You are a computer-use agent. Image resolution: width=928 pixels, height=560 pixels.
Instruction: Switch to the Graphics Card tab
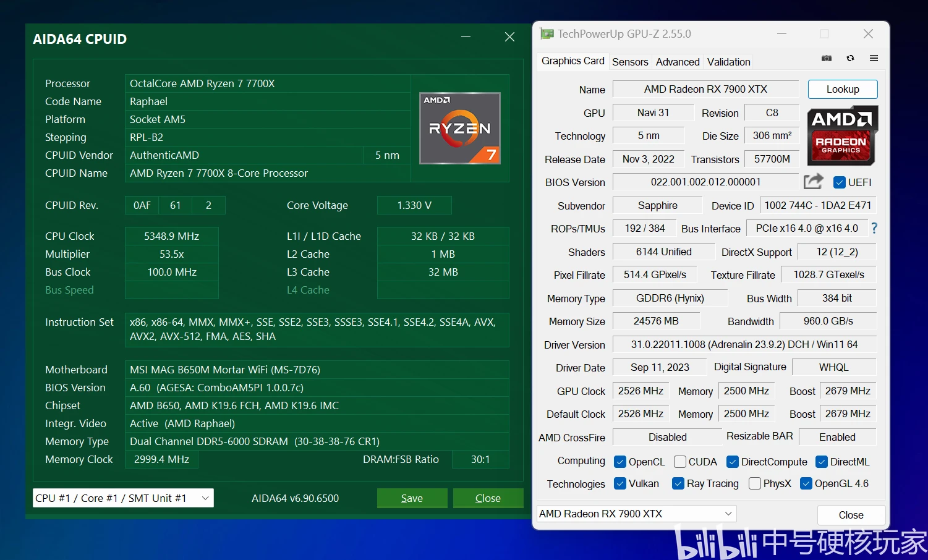[573, 61]
